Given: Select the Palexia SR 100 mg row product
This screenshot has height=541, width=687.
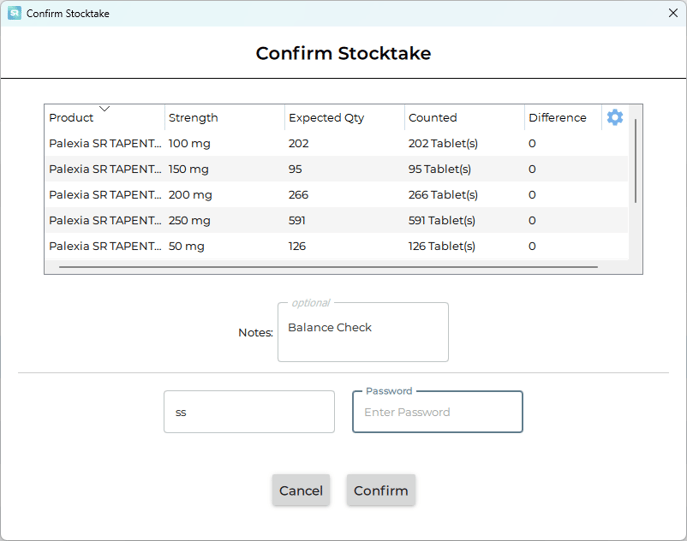Looking at the screenshot, I should coord(105,143).
